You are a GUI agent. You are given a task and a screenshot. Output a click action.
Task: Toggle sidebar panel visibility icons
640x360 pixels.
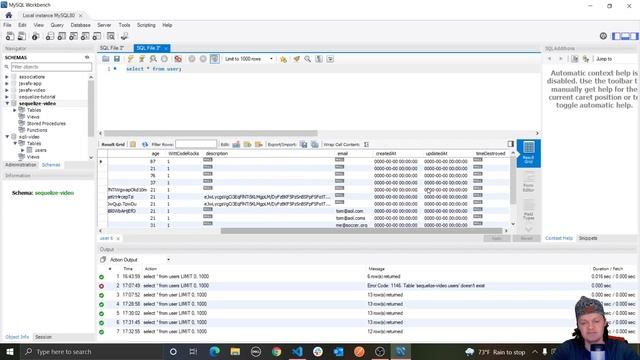click(x=625, y=36)
